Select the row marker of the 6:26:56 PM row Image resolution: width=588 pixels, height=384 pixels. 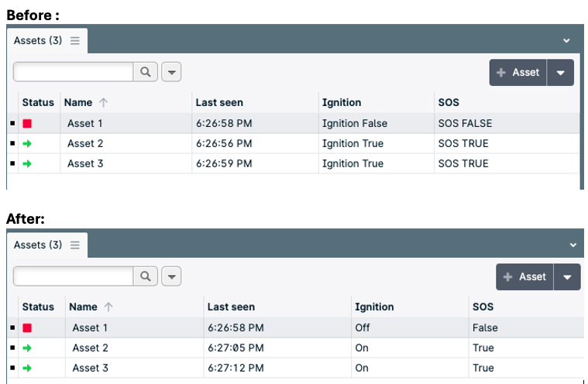click(x=12, y=143)
